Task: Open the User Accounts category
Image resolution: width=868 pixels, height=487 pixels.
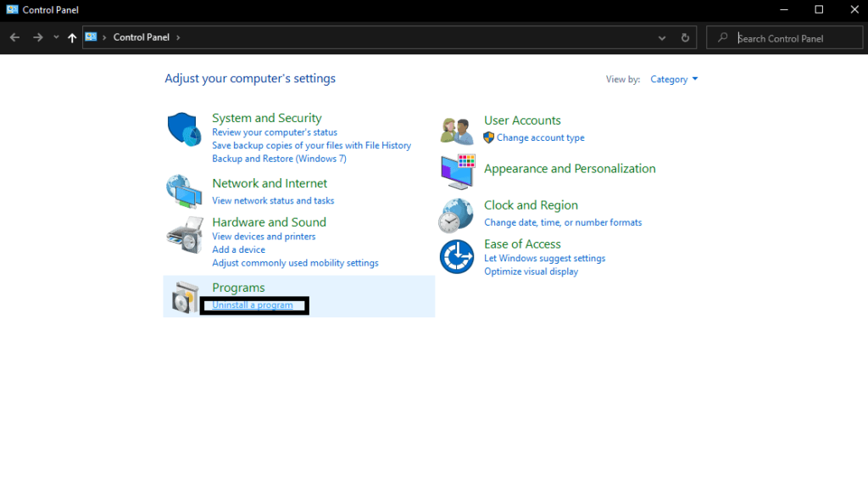Action: tap(522, 120)
